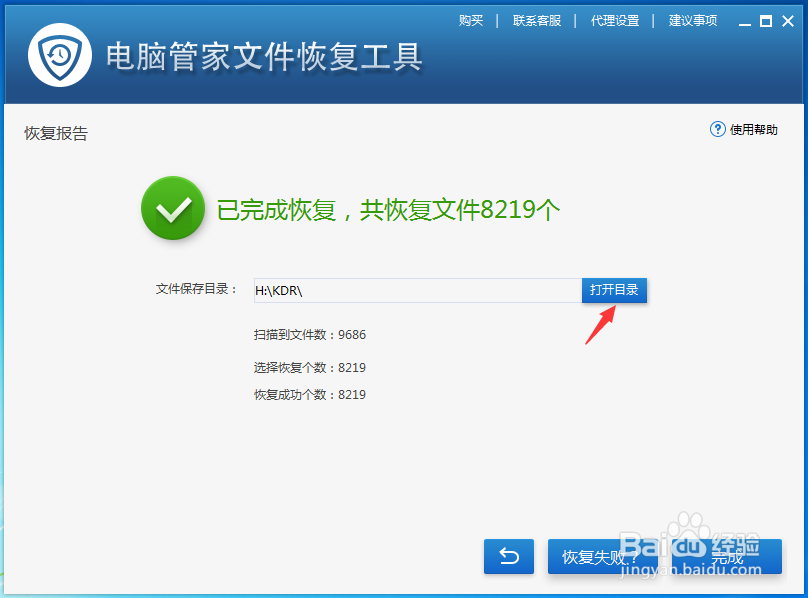
Task: Click the green checkmark success icon
Action: [173, 208]
